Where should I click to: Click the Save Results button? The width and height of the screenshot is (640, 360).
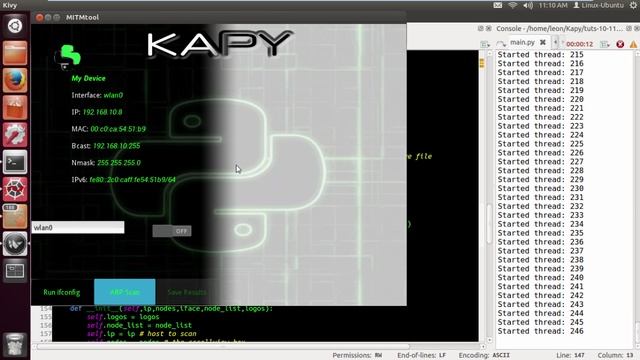click(x=187, y=292)
